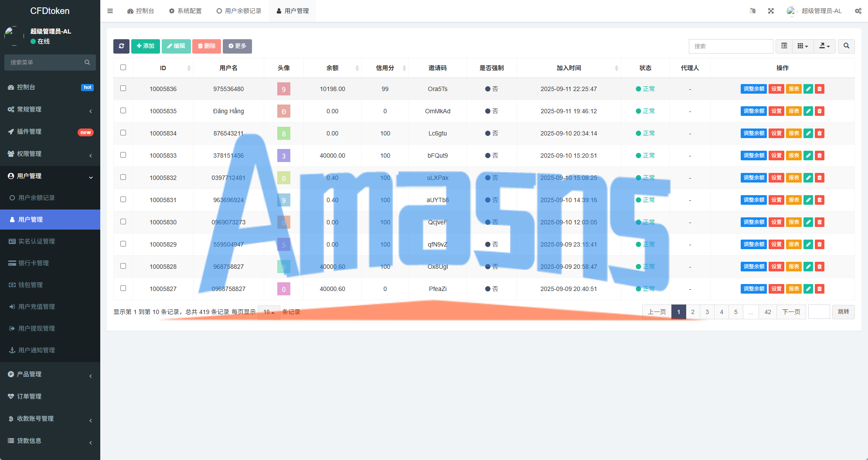Open the fullscreen toggle icon in header

[x=771, y=11]
